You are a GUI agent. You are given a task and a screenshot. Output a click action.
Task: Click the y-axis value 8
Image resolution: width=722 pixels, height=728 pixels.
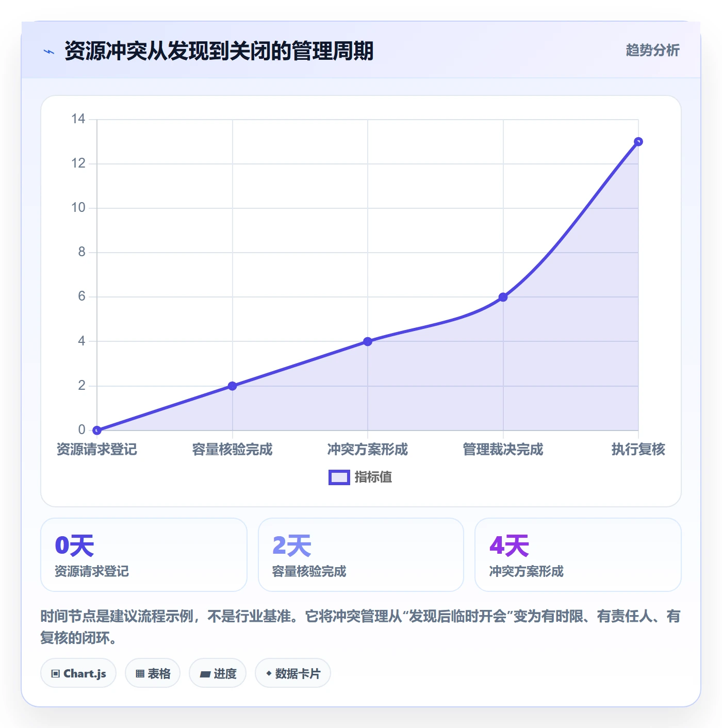pyautogui.click(x=81, y=252)
